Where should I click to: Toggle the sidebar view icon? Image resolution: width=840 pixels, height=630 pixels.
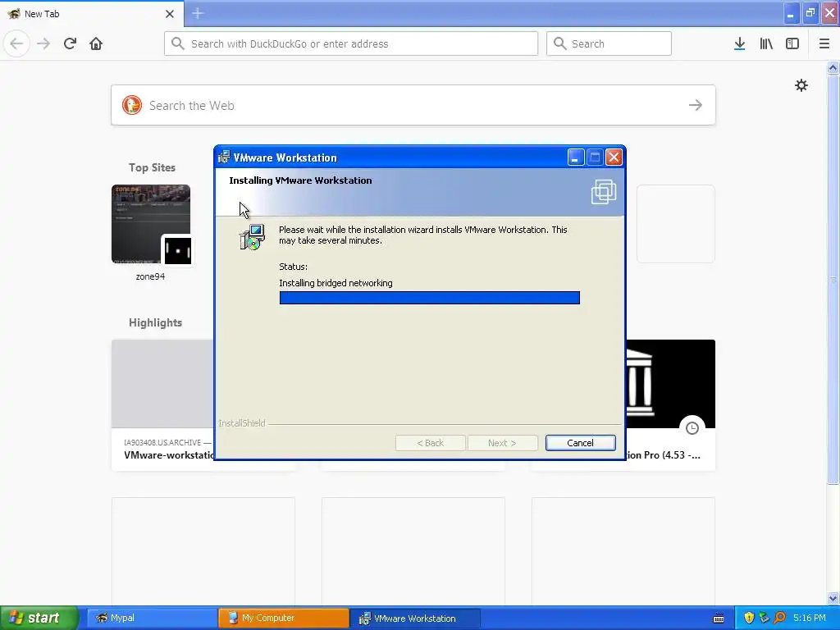point(792,43)
